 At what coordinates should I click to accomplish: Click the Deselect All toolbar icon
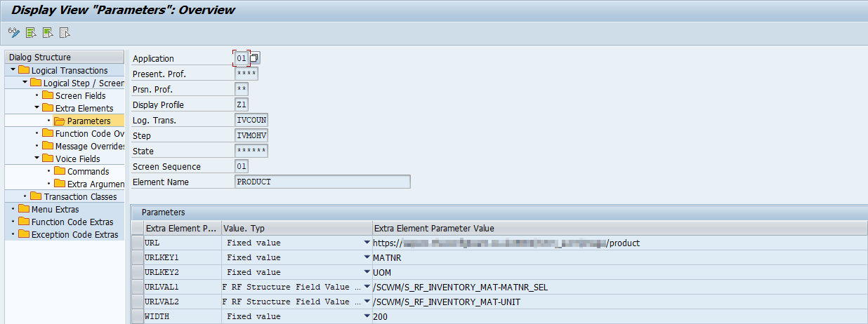(x=64, y=32)
